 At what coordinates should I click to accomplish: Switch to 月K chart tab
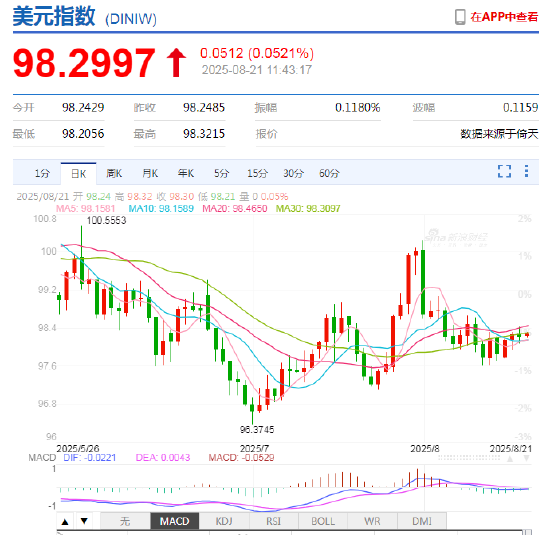point(150,173)
